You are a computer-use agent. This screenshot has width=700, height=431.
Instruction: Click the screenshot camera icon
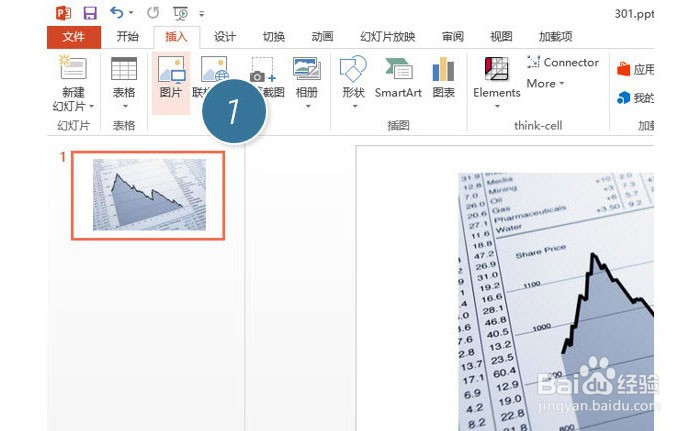(x=262, y=70)
